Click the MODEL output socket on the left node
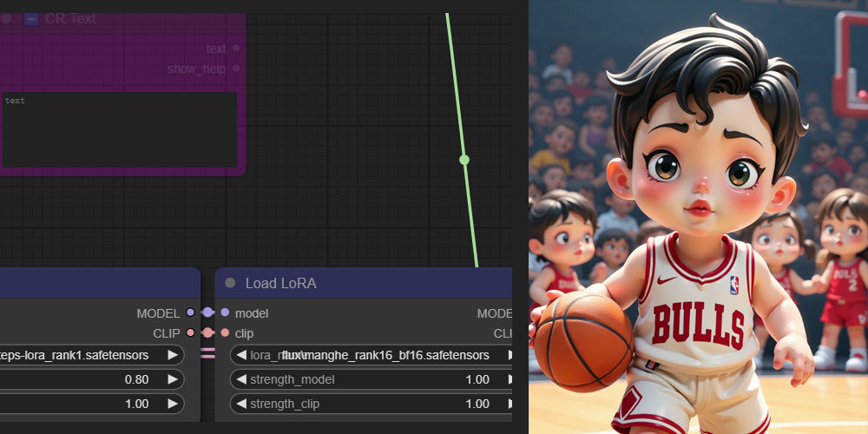This screenshot has width=868, height=434. tap(190, 312)
